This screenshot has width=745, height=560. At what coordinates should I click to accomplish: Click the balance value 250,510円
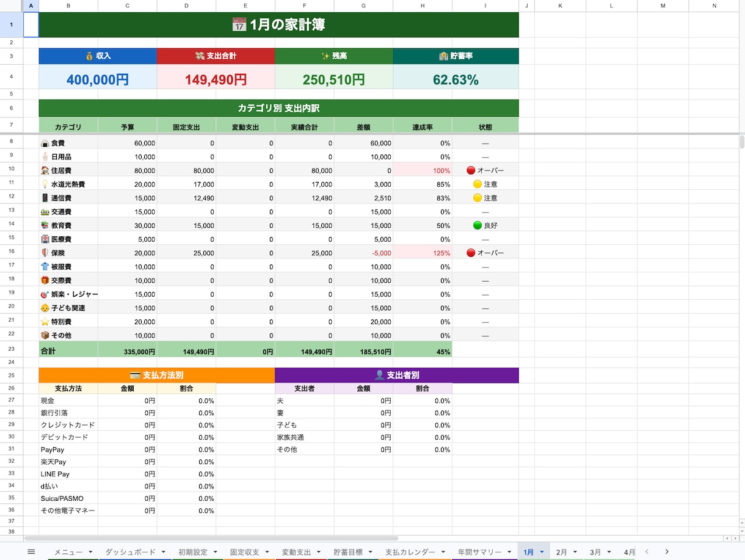point(334,79)
